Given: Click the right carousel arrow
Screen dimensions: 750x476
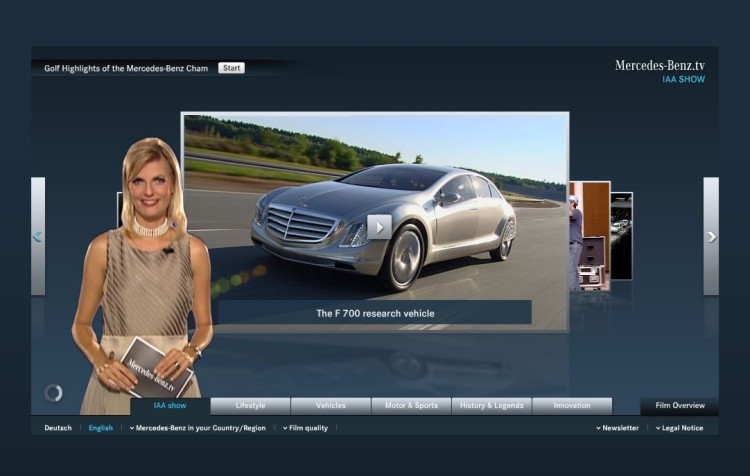Looking at the screenshot, I should pyautogui.click(x=711, y=236).
